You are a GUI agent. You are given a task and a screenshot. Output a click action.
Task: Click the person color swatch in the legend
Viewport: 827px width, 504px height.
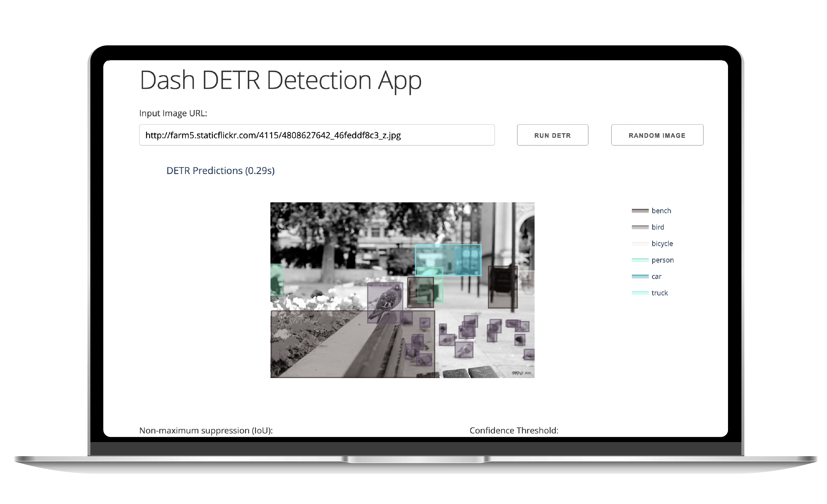coord(640,260)
